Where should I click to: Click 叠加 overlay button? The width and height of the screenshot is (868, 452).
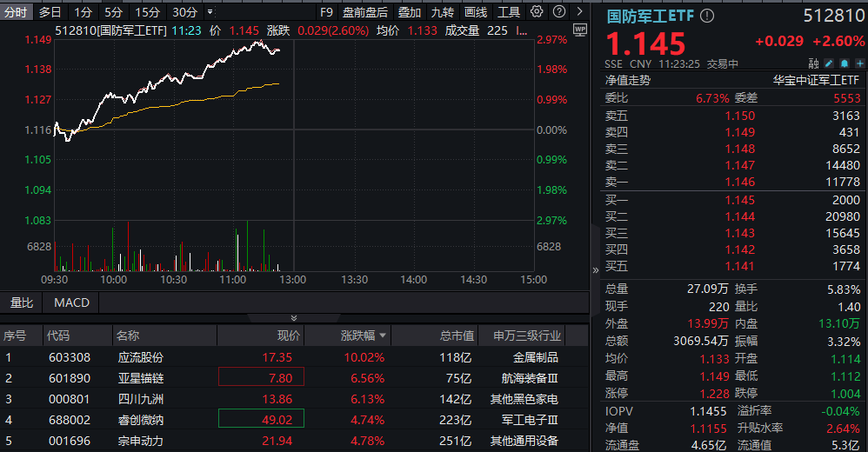pos(410,11)
